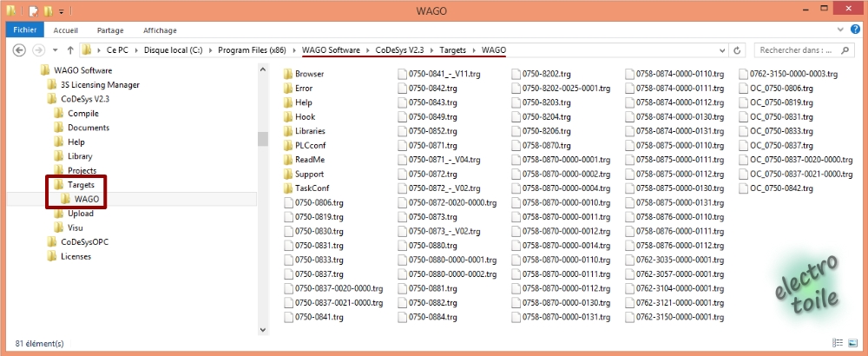Click the New Folder quick access icon
This screenshot has width=868, height=356.
(48, 10)
